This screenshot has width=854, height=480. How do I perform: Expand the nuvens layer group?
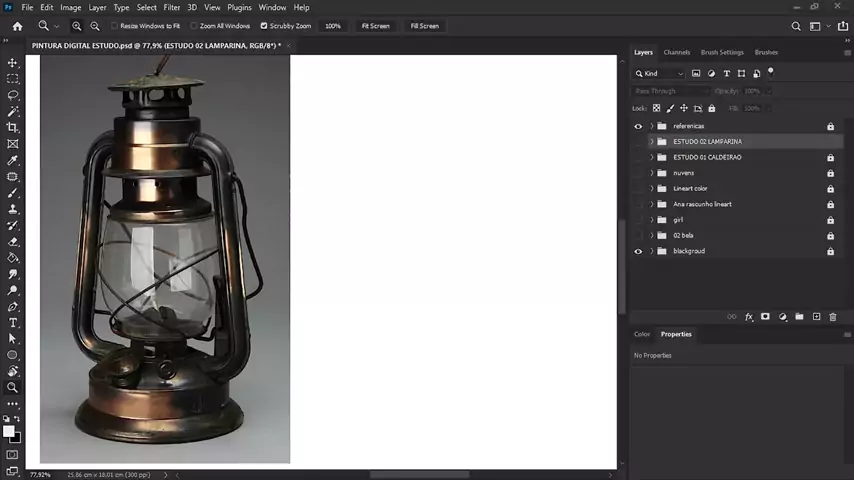point(652,173)
